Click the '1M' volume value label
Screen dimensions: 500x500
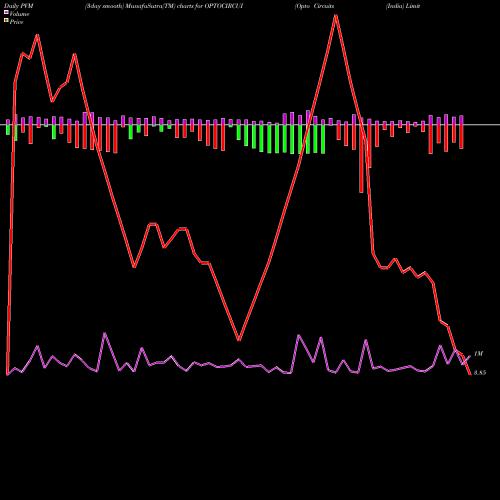(x=478, y=354)
